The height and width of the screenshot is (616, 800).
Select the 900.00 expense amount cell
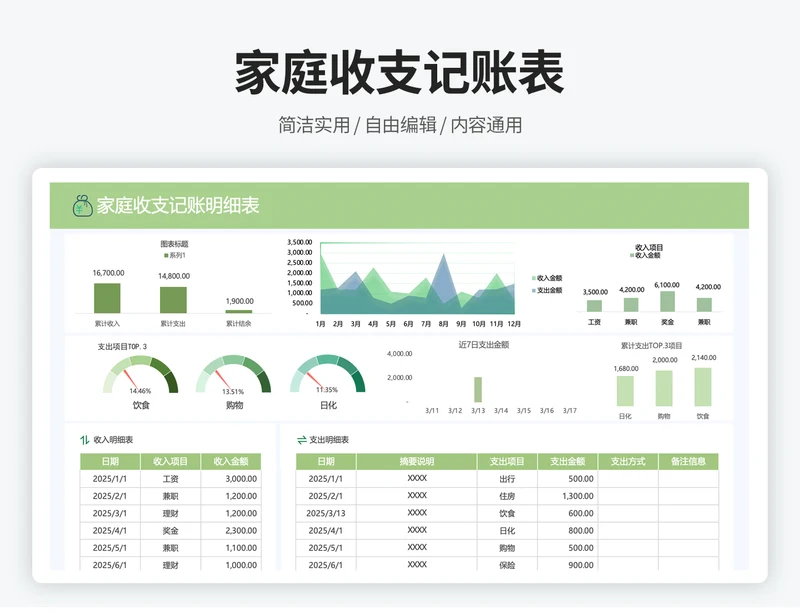coord(567,565)
